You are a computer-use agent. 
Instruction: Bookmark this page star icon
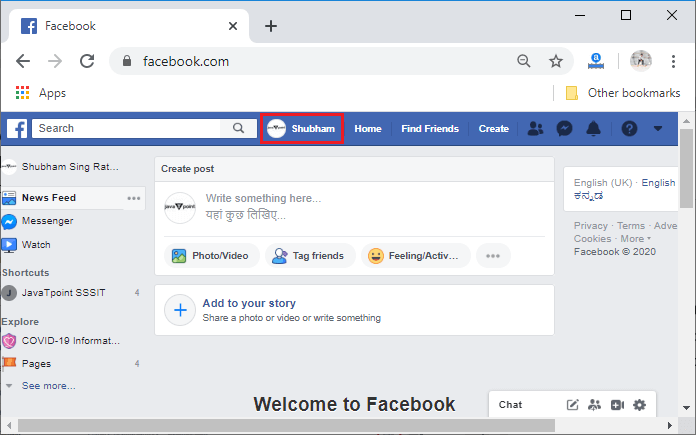coord(556,61)
